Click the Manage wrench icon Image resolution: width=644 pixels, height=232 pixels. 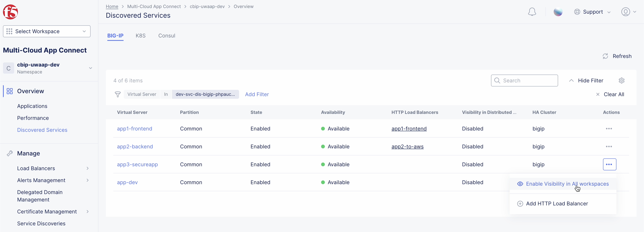pos(10,153)
